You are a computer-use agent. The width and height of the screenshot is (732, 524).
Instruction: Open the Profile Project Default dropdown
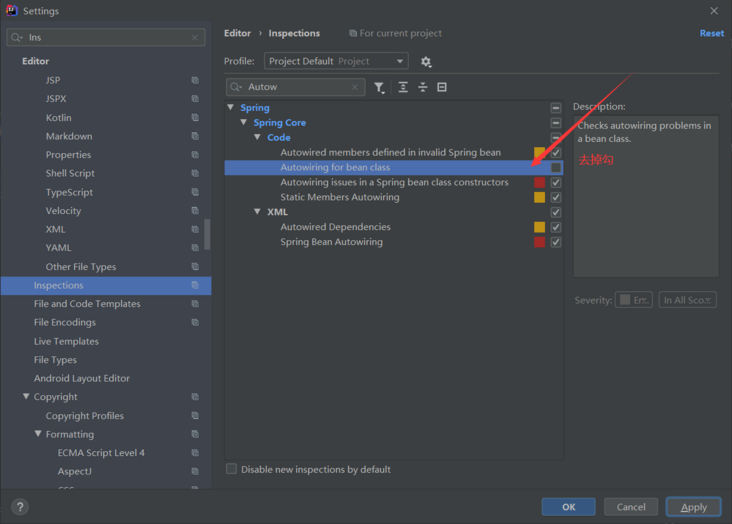[x=336, y=61]
